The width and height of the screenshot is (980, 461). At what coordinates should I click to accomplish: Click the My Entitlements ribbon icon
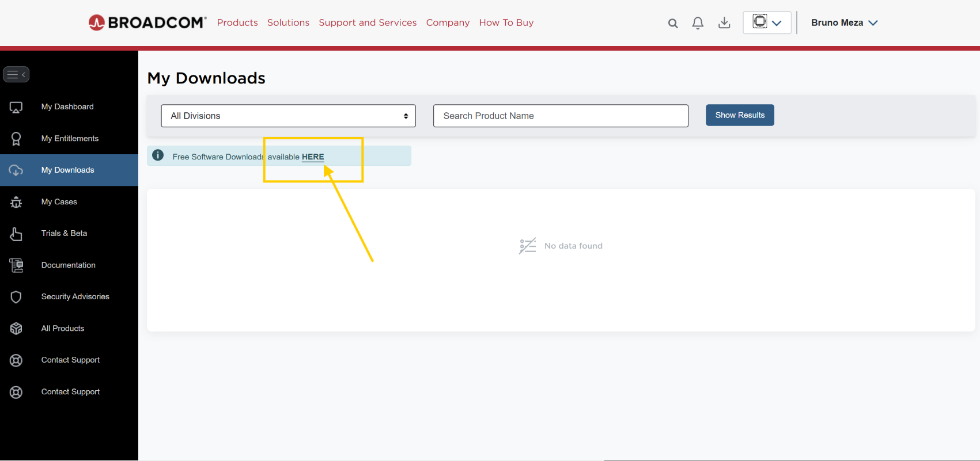(x=16, y=139)
